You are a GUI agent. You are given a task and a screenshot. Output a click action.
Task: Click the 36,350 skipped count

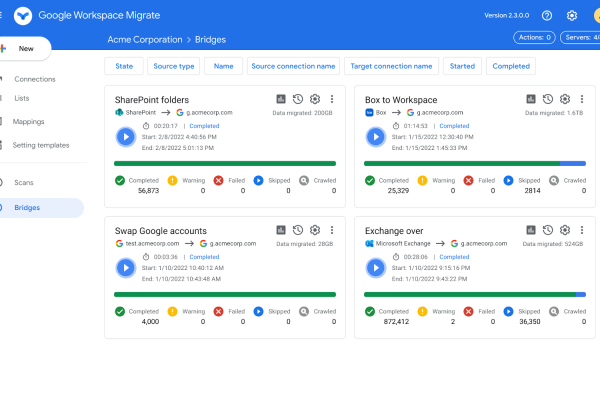tap(530, 322)
